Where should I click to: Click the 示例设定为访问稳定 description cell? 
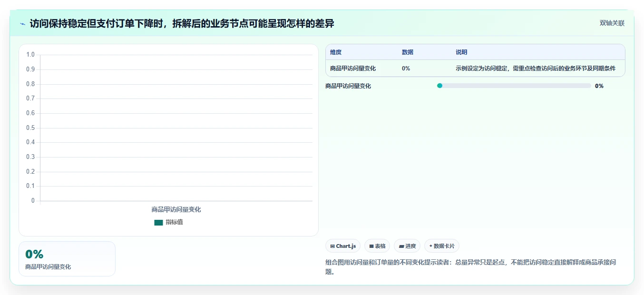pos(536,69)
